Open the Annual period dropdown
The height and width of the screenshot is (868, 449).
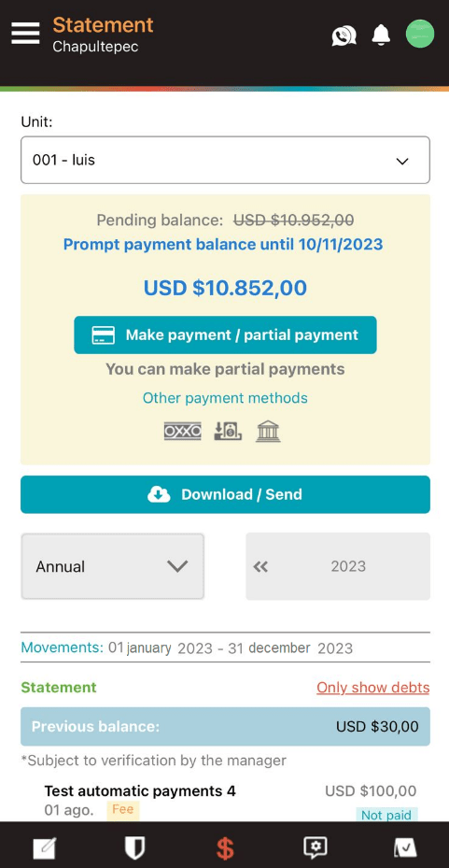[113, 566]
